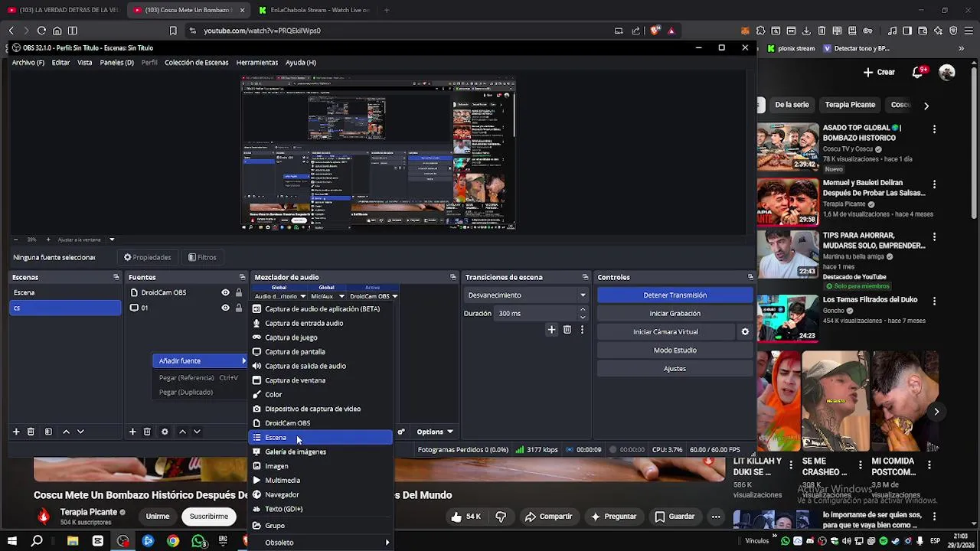This screenshot has height=551, width=980.
Task: Open the ASADO TOP GLOBAL video thumbnail
Action: [787, 146]
